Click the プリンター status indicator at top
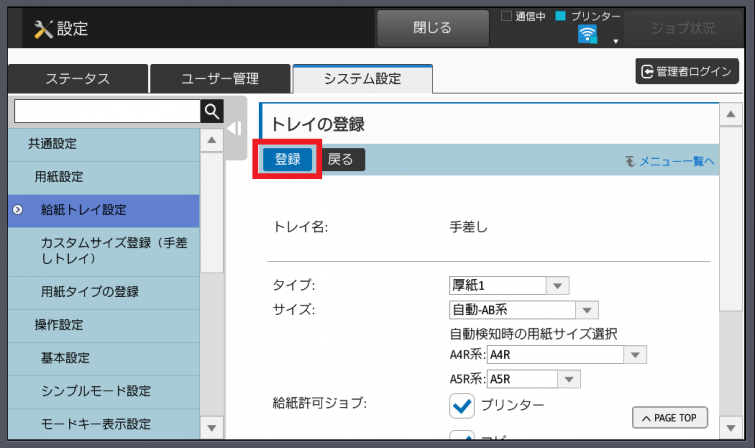This screenshot has height=448, width=755. (x=588, y=16)
